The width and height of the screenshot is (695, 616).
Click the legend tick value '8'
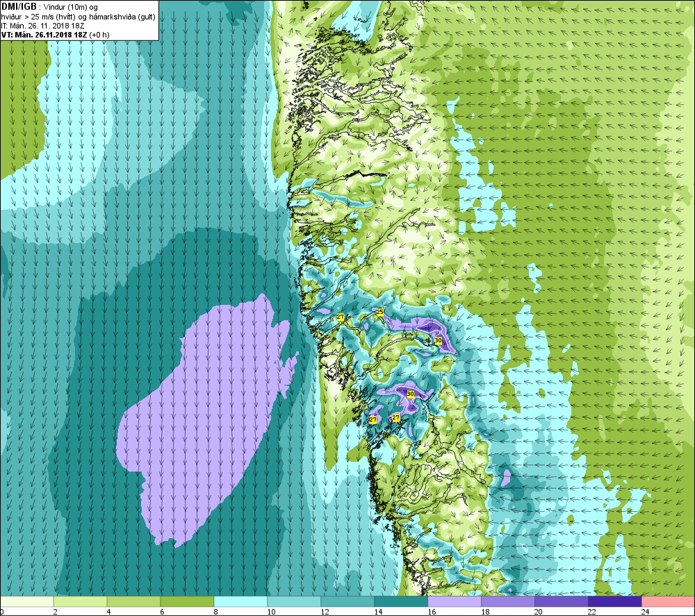point(216,612)
